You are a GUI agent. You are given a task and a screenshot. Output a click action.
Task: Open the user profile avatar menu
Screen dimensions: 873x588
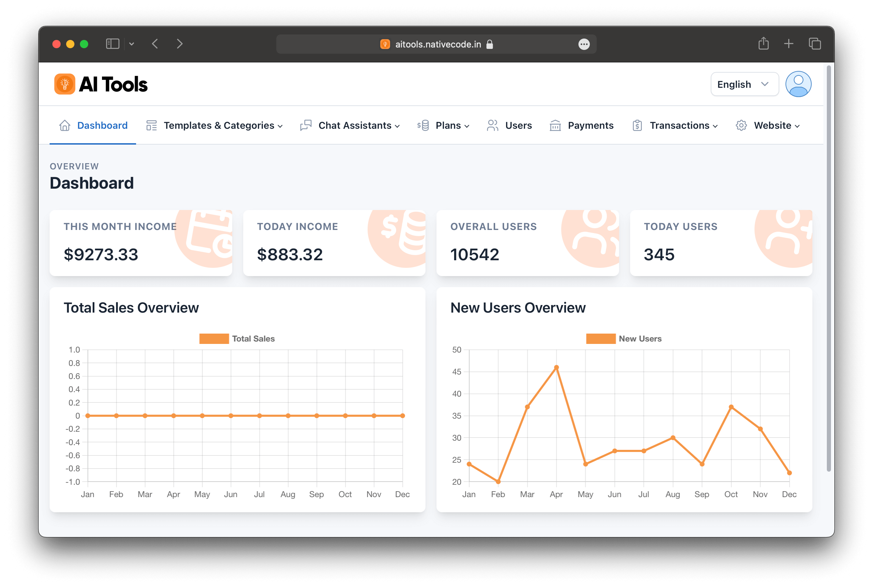tap(798, 84)
